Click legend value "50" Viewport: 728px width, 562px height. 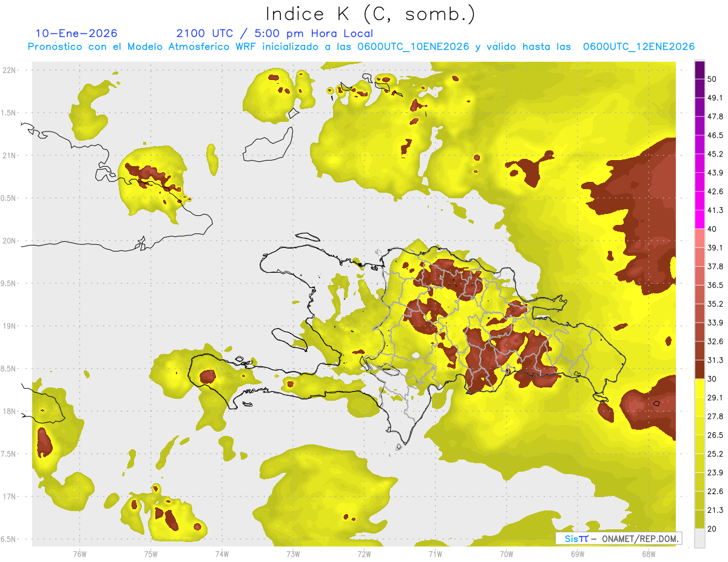(713, 79)
